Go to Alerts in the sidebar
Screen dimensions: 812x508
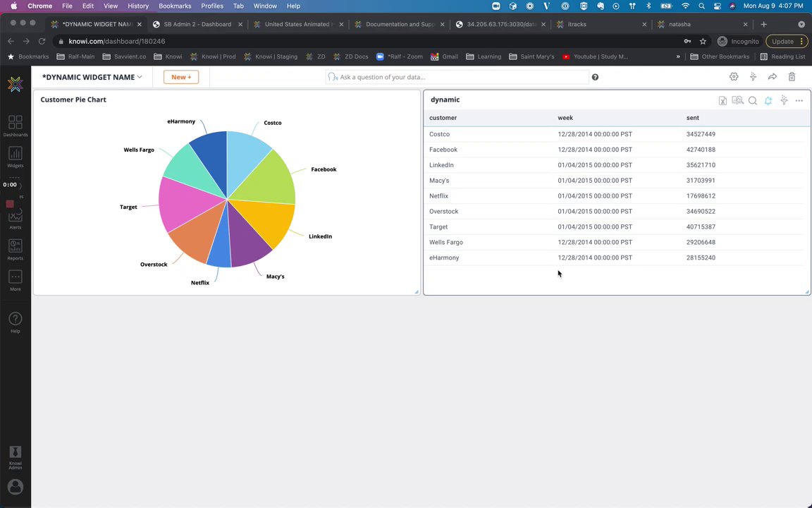(x=15, y=219)
